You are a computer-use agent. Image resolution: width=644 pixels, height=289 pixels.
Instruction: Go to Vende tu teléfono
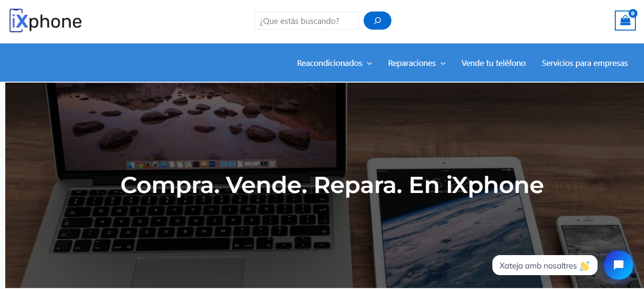493,63
